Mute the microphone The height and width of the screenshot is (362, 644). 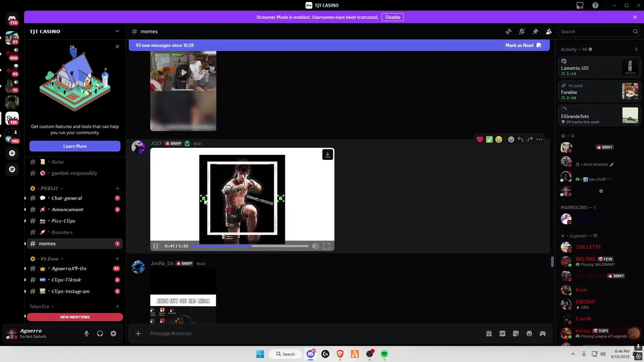tap(87, 333)
